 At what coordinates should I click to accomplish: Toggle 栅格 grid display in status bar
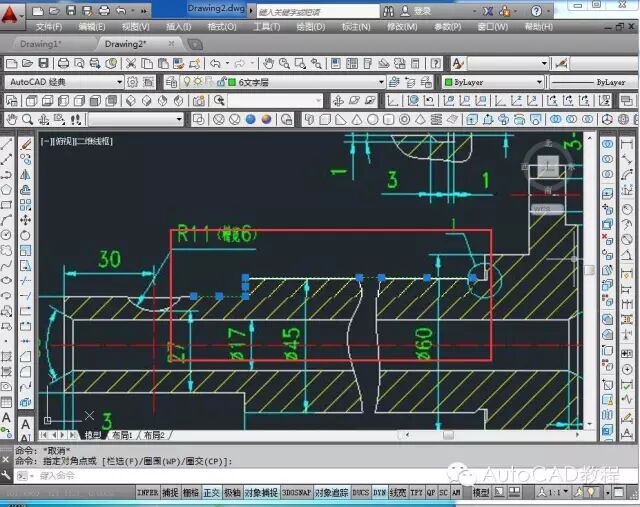191,493
